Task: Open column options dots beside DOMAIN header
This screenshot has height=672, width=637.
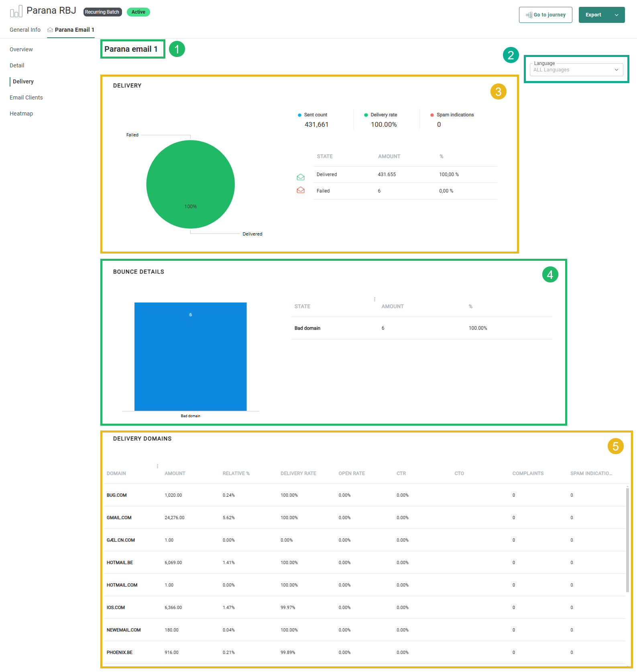Action: tap(157, 466)
